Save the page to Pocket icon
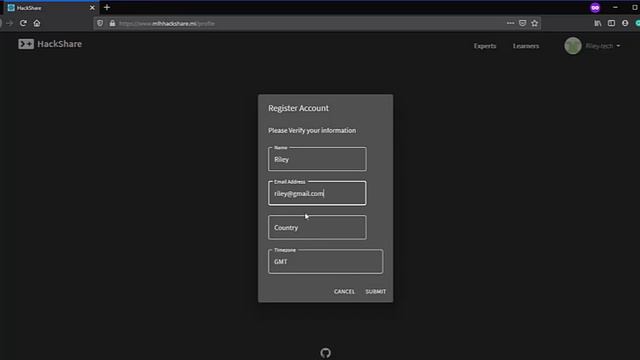The width and height of the screenshot is (640, 360). (x=522, y=23)
